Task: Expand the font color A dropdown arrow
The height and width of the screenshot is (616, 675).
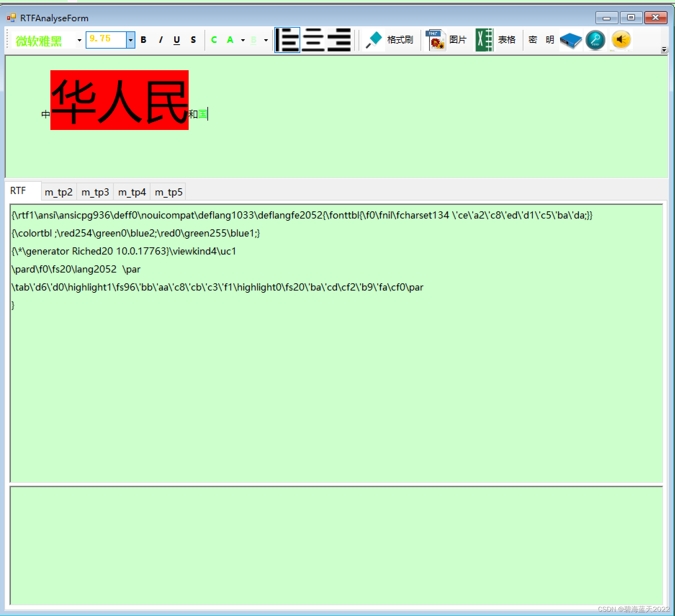Action: pyautogui.click(x=243, y=41)
